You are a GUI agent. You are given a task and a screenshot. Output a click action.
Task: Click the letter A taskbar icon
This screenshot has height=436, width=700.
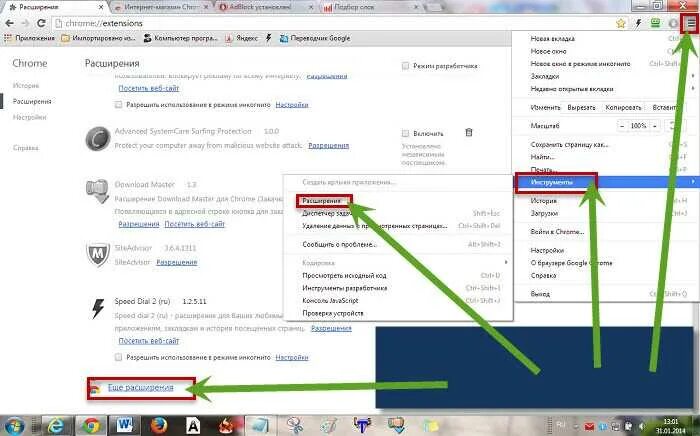point(193,426)
